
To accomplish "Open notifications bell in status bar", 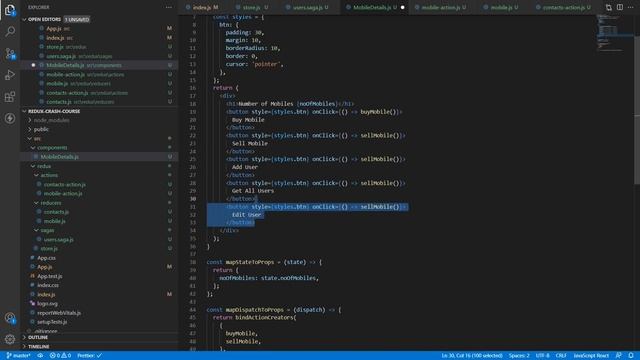I will pos(631,356).
